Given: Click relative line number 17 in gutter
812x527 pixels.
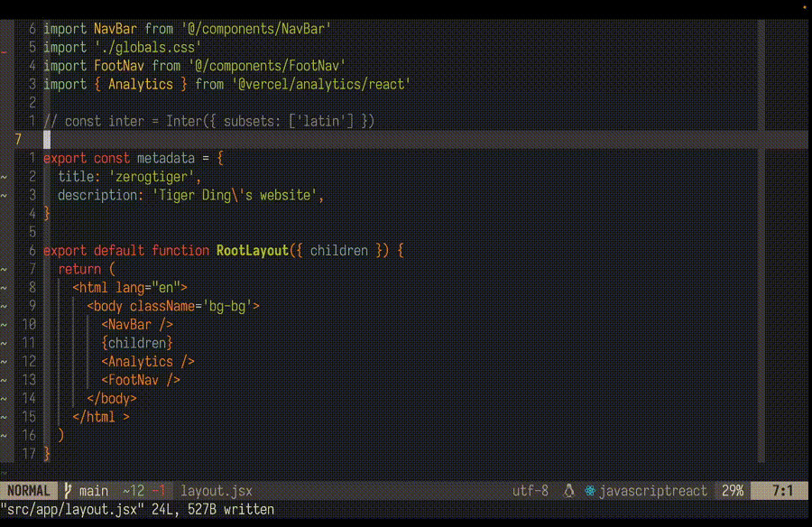Looking at the screenshot, I should pos(29,454).
